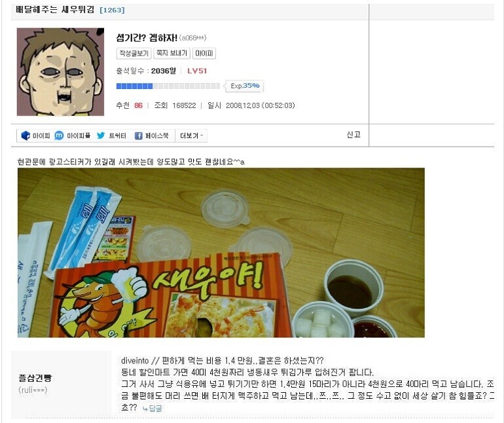Screen dimensions: 504x423
Task: Open the author's 마이피 button
Action: point(204,54)
